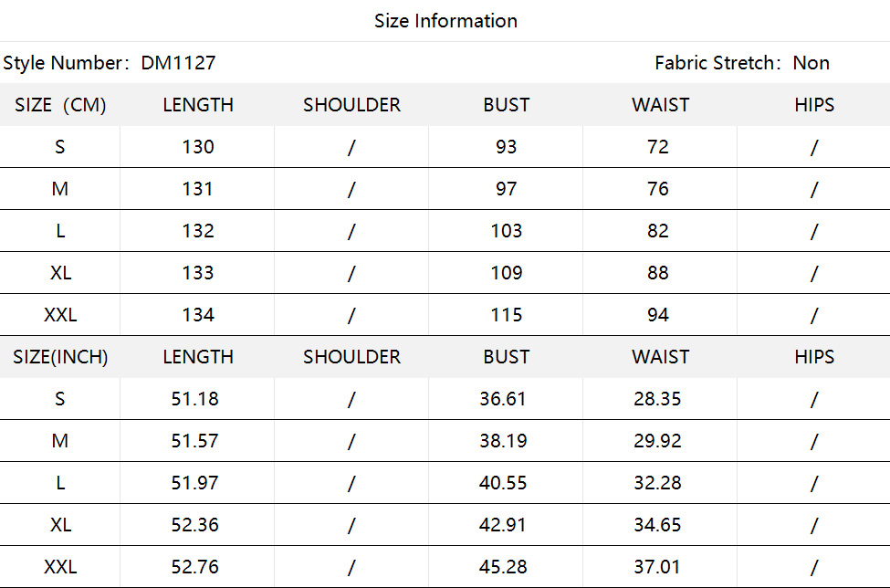Click the SIZE (CM) header cell
The width and height of the screenshot is (890, 588).
(x=60, y=105)
